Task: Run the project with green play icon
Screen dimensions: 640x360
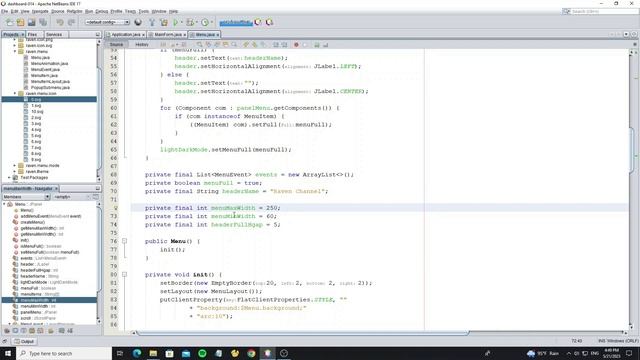Action: 176,22
